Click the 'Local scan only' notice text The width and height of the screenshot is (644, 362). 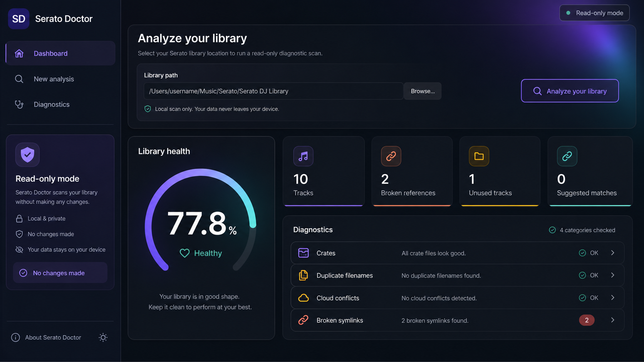point(217,109)
